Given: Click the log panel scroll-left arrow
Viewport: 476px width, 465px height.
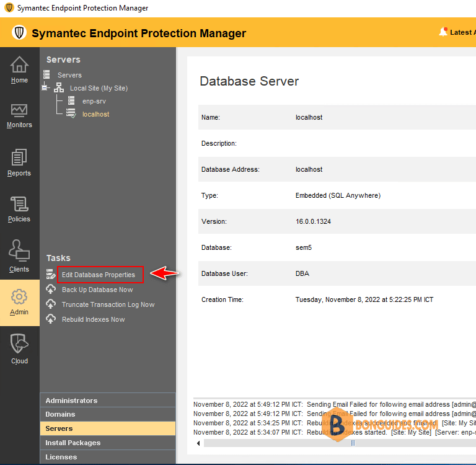Looking at the screenshot, I should [x=198, y=443].
